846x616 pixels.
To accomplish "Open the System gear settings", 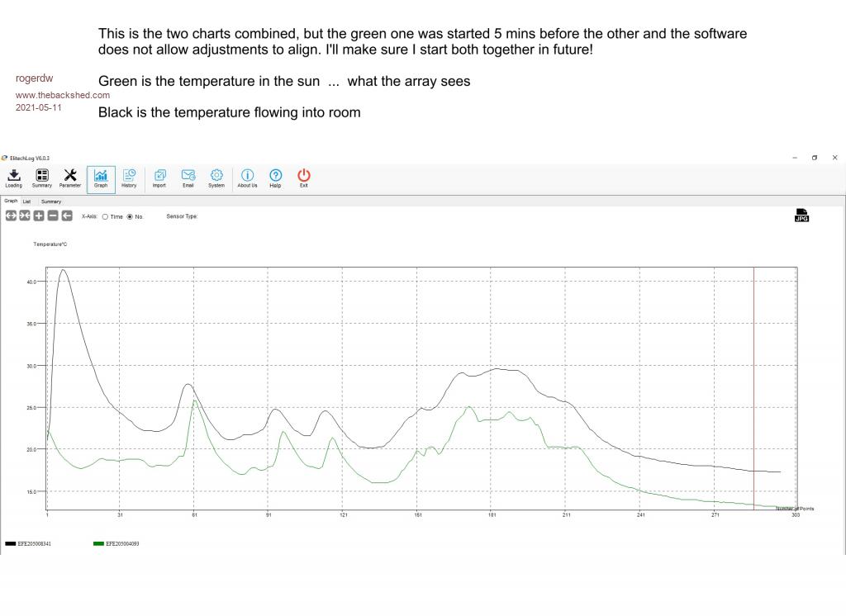I will click(216, 178).
